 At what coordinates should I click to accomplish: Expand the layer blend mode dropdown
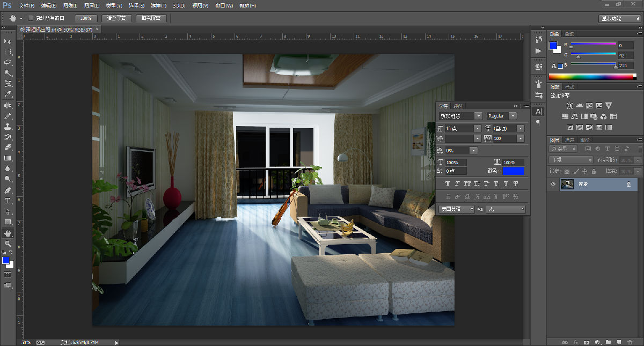570,160
